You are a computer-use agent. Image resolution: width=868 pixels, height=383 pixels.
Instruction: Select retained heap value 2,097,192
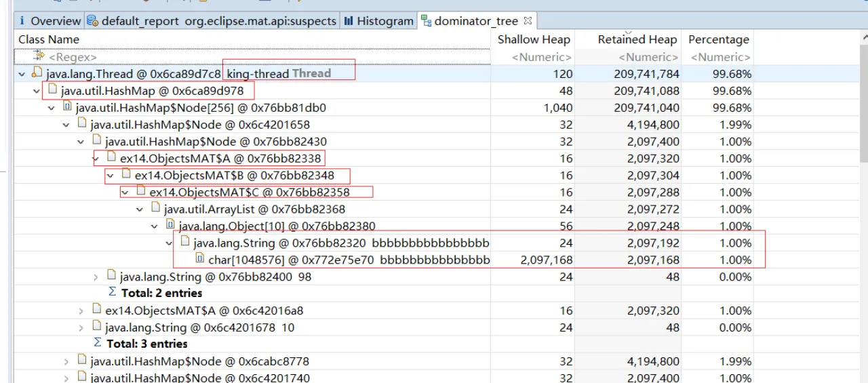coord(653,243)
